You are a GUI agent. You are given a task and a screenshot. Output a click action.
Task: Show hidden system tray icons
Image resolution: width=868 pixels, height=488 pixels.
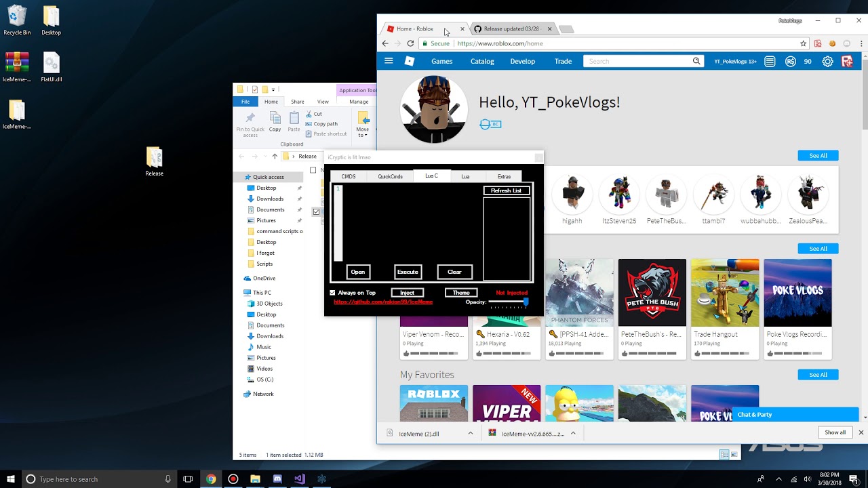click(778, 479)
